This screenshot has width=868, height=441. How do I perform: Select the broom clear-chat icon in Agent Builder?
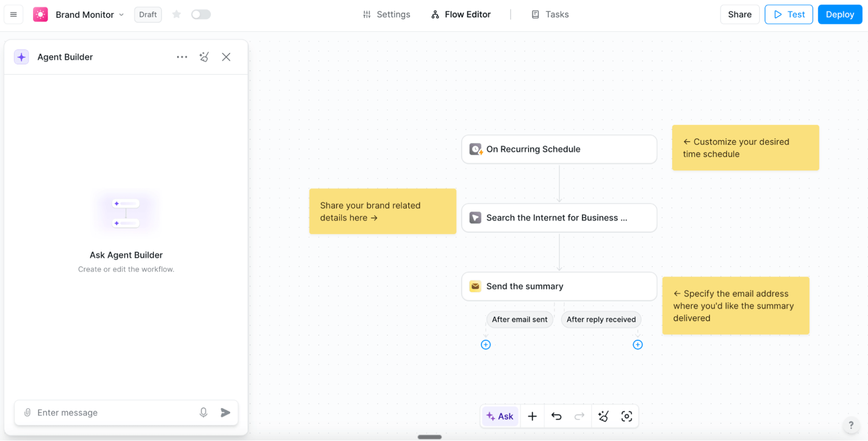[x=204, y=57]
